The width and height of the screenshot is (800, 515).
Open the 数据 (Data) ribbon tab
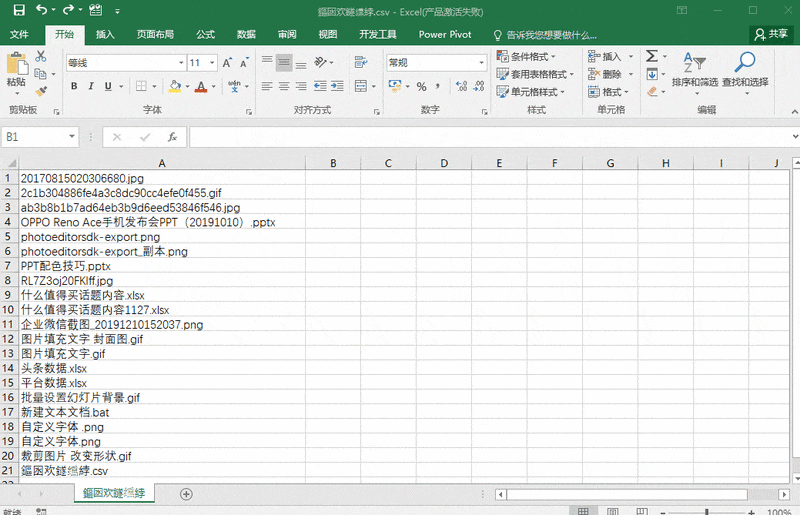pyautogui.click(x=246, y=34)
